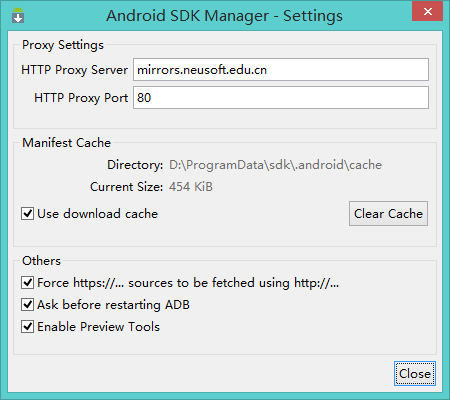Click the Directory: label text

click(x=135, y=165)
